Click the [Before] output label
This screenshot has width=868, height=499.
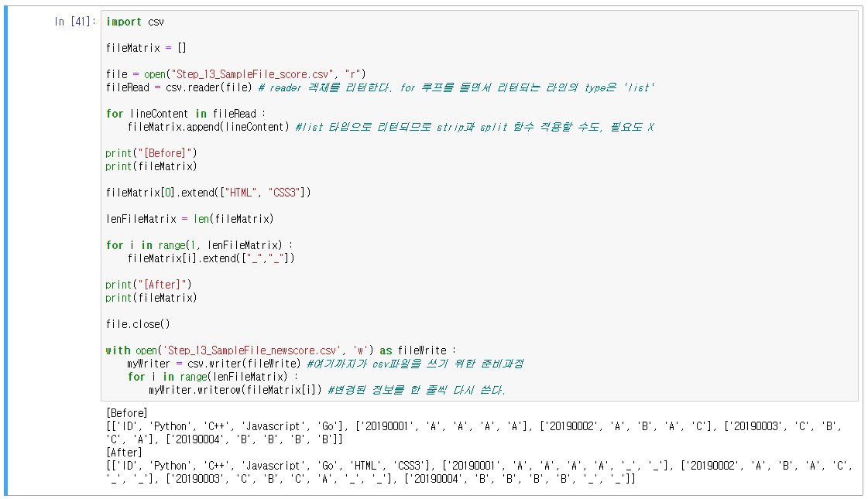coord(127,413)
